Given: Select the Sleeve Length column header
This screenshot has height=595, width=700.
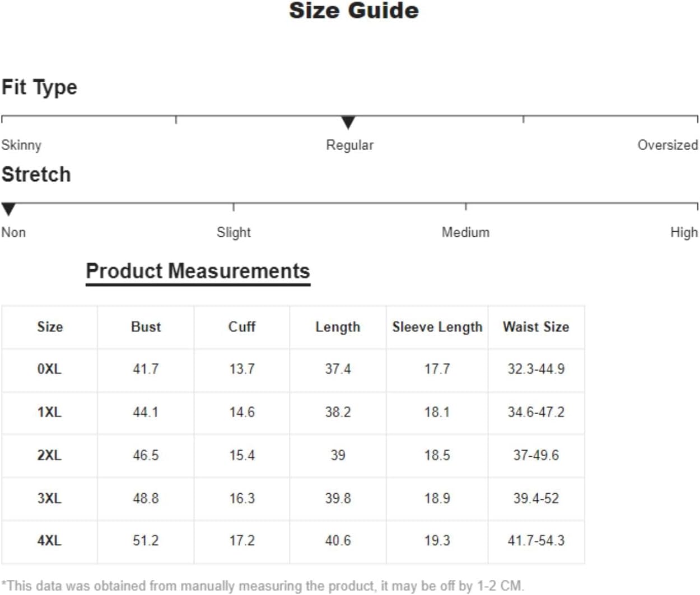Looking at the screenshot, I should click(437, 327).
